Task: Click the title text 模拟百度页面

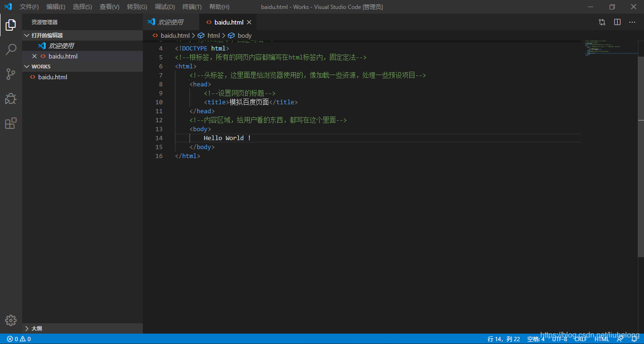Action: click(x=249, y=102)
